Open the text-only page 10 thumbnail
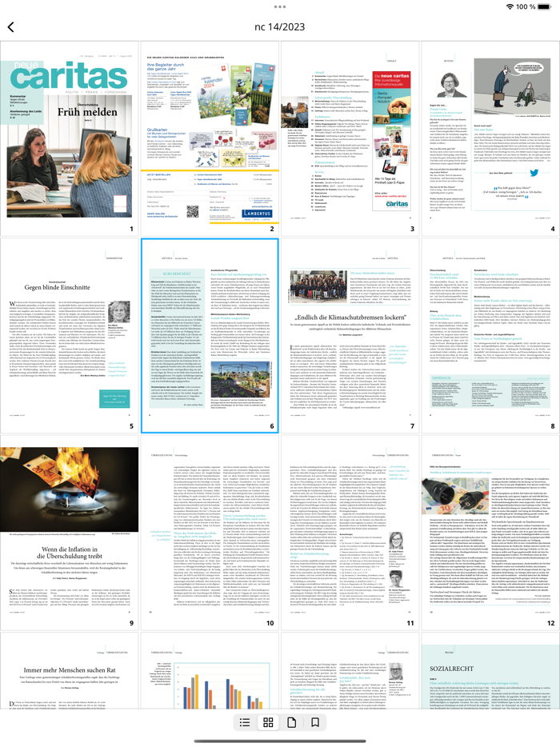560x747 pixels. 210,533
